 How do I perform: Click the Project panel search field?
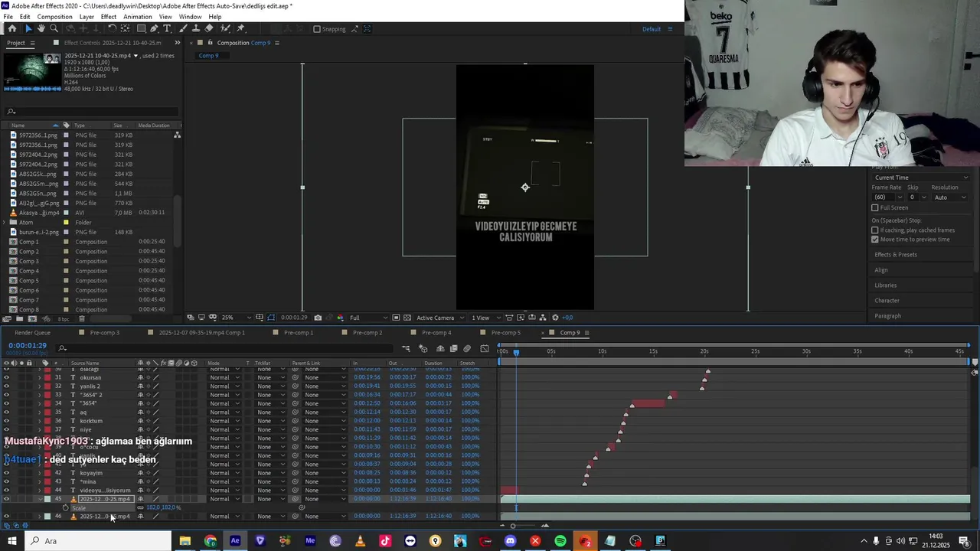pyautogui.click(x=91, y=112)
